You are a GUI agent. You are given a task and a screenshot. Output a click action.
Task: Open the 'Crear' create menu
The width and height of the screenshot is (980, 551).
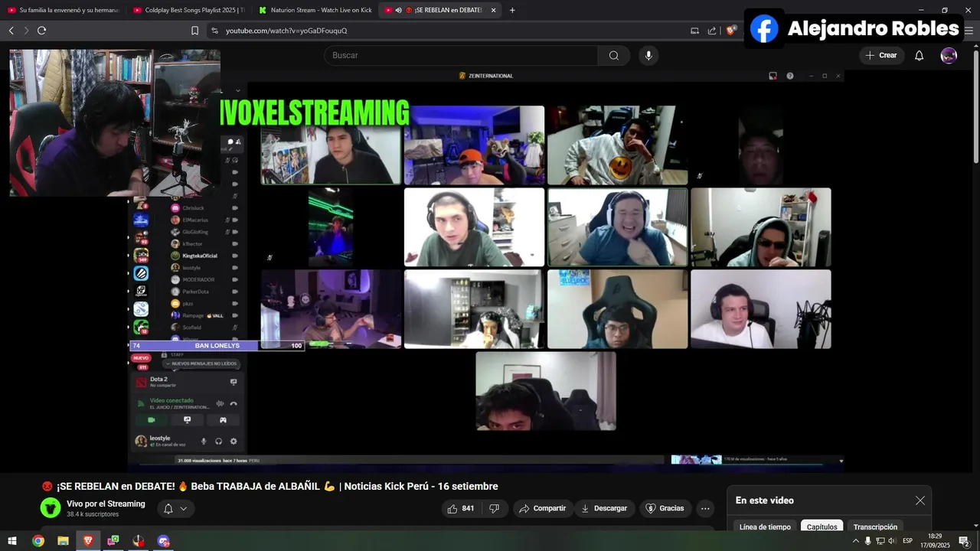pos(881,55)
